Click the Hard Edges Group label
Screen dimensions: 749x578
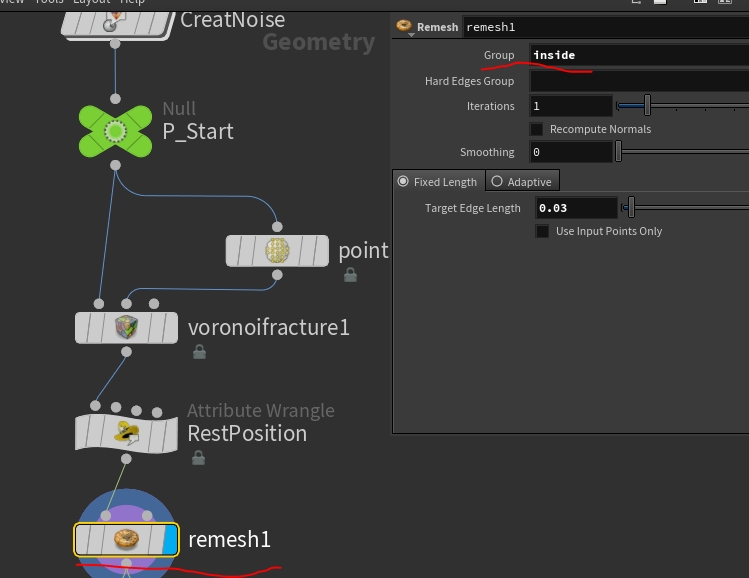click(469, 81)
